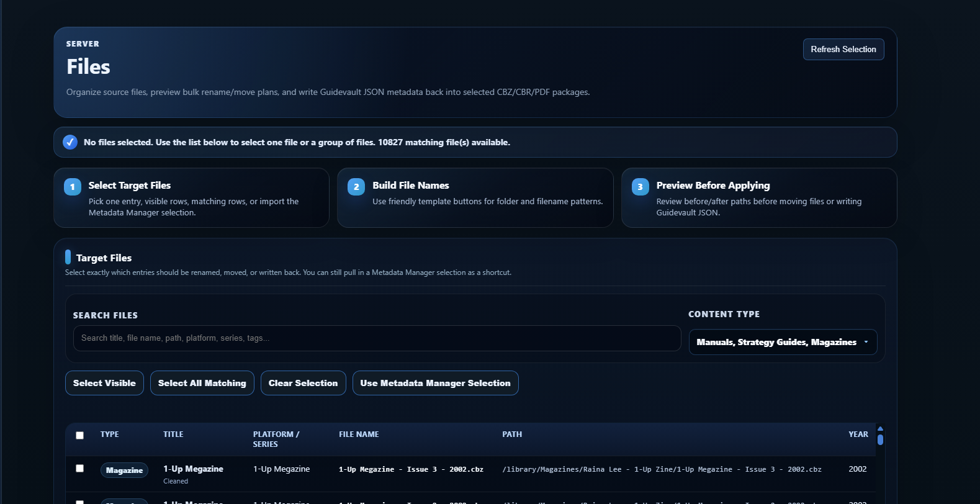Click step 3 number badge icon
980x504 pixels.
[x=641, y=187]
